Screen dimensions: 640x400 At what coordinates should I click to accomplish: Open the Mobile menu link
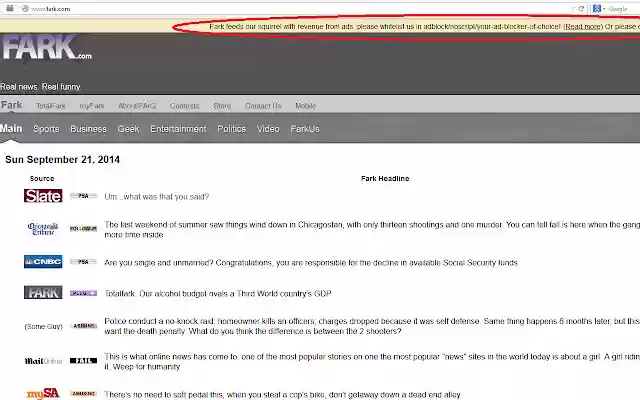305,106
